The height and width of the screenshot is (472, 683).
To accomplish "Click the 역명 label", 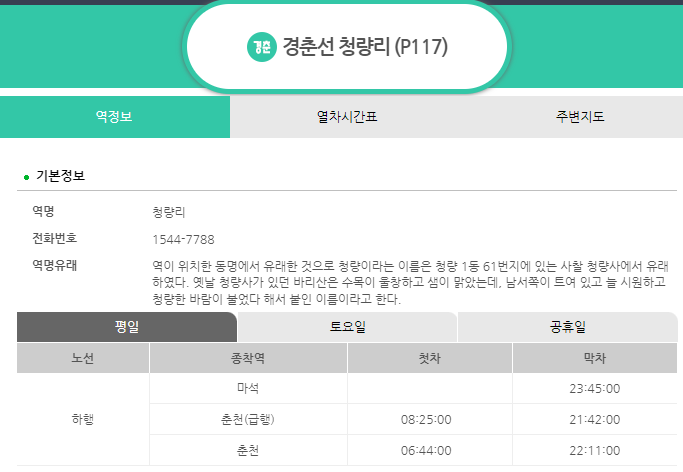I will [x=43, y=211].
